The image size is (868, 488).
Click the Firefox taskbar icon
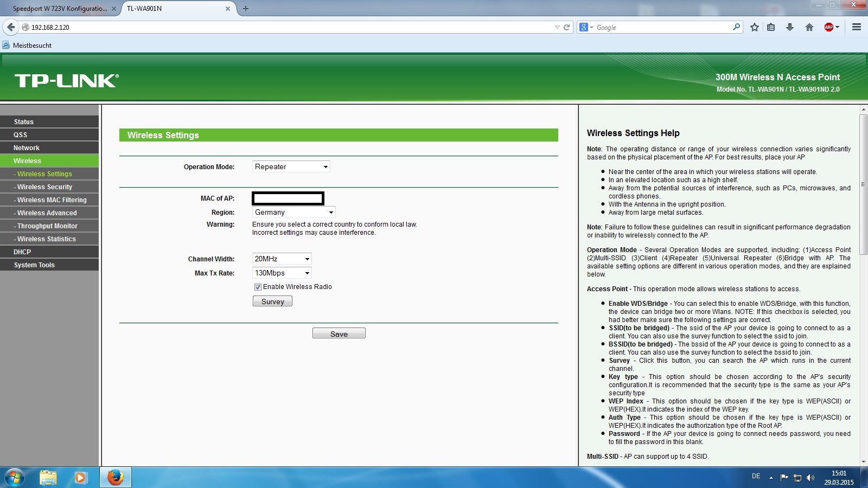point(115,478)
